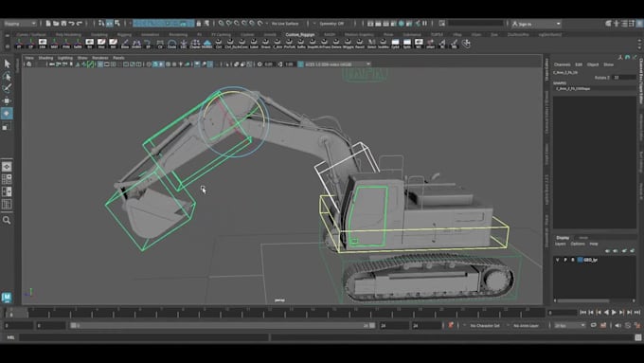Open the layer editor Layers menu
Screen dimensions: 644x363
[561, 244]
